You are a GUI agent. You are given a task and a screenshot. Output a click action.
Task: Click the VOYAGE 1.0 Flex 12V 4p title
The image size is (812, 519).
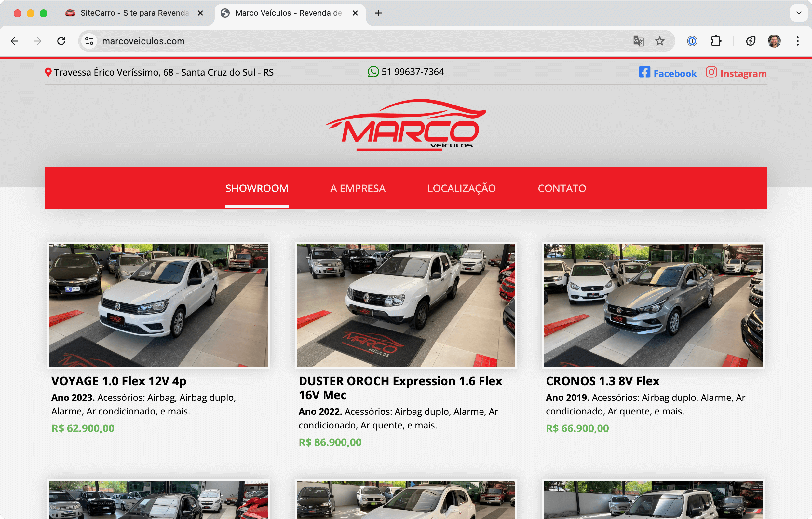[x=119, y=381]
